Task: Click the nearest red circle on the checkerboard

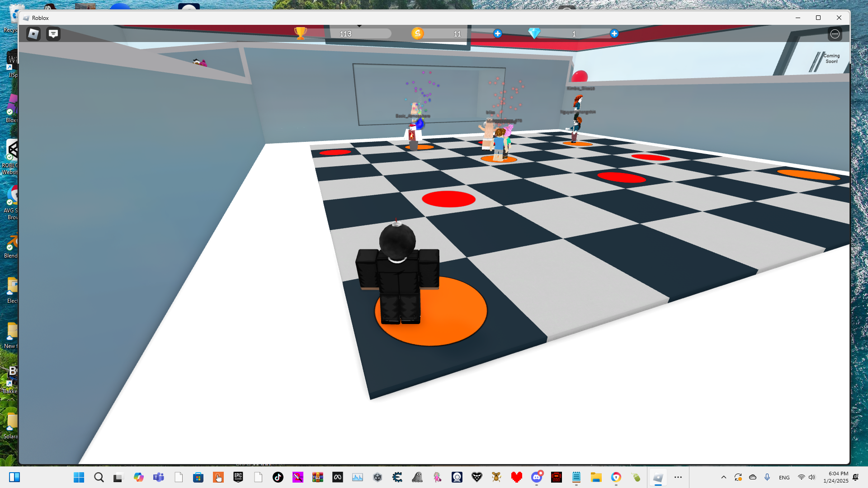Action: coord(448,199)
